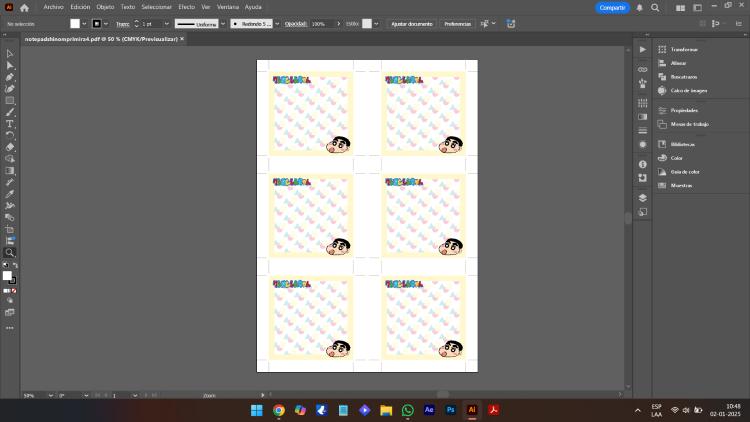Viewport: 750px width, 422px height.
Task: Set fill to None in toolbar
Action: coord(14,291)
